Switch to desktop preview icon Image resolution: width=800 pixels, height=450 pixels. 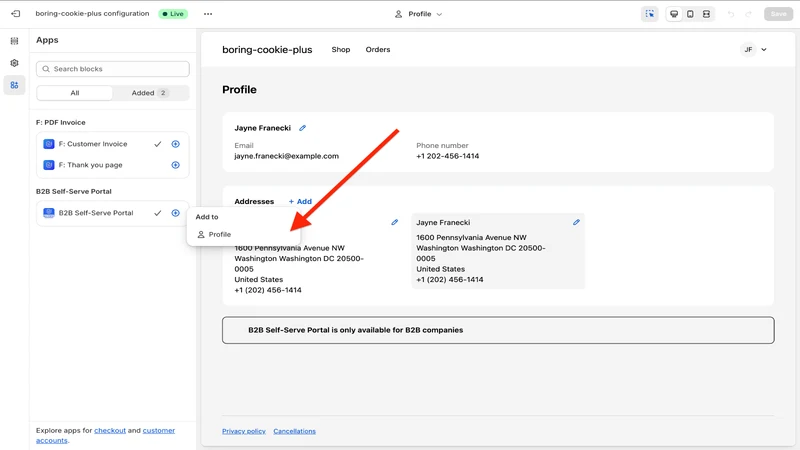coord(674,14)
